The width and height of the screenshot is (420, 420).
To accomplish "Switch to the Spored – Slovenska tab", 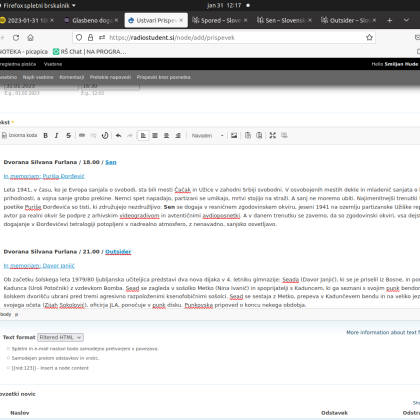I will [x=220, y=20].
